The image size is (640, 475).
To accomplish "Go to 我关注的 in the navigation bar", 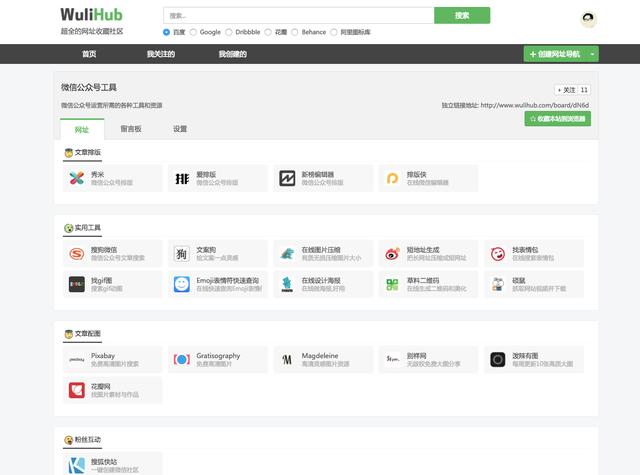I will tap(159, 53).
